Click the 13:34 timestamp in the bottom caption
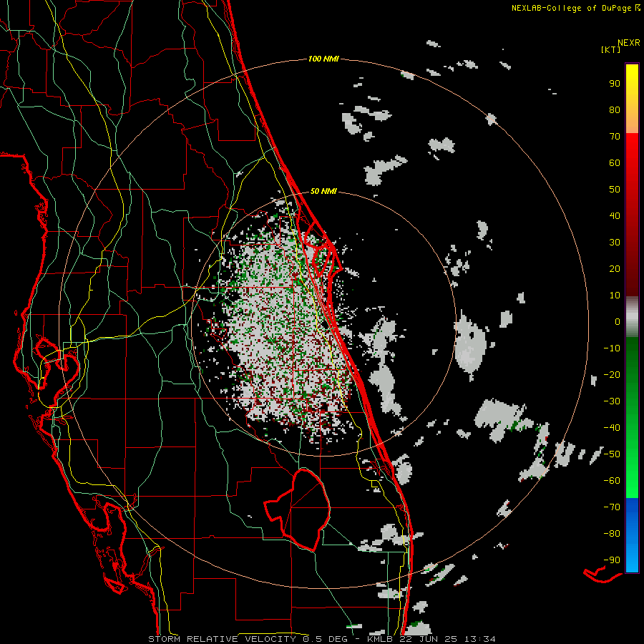This screenshot has height=644, width=644. (x=479, y=639)
